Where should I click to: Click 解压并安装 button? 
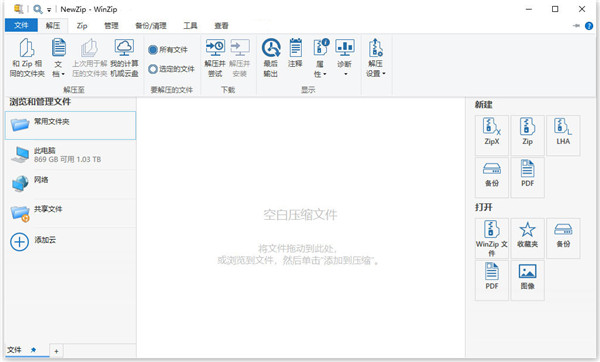(240, 58)
